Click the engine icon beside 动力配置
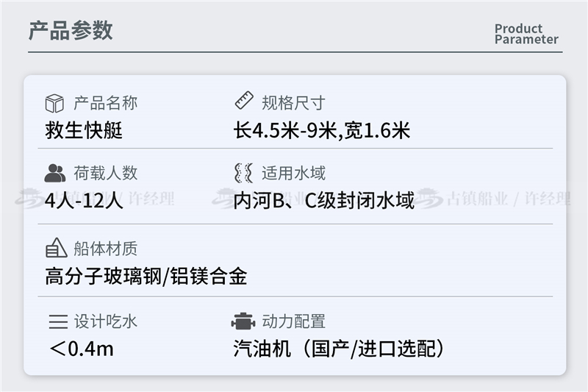The image size is (588, 392). (x=243, y=321)
